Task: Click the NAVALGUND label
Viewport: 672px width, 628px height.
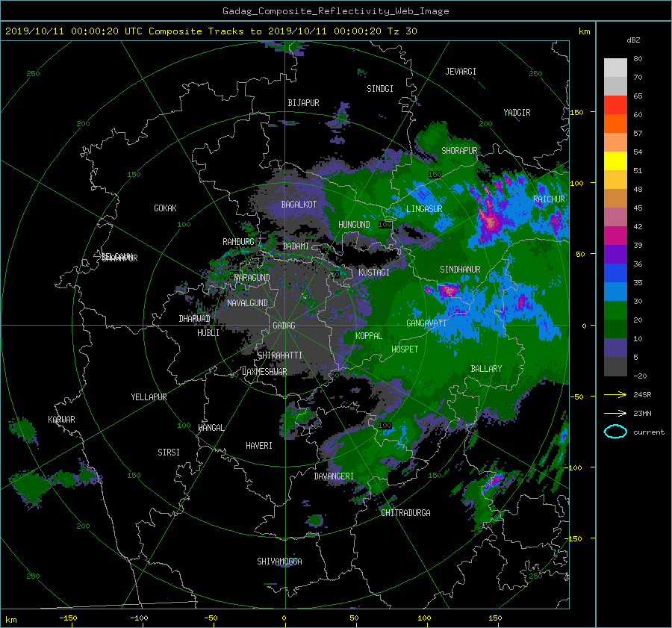Action: [247, 303]
